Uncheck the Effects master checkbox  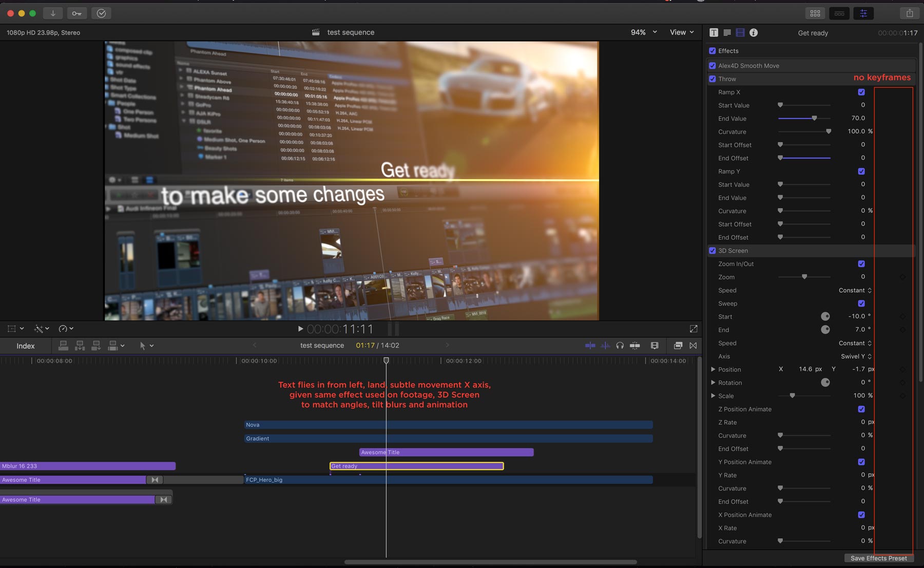(713, 51)
